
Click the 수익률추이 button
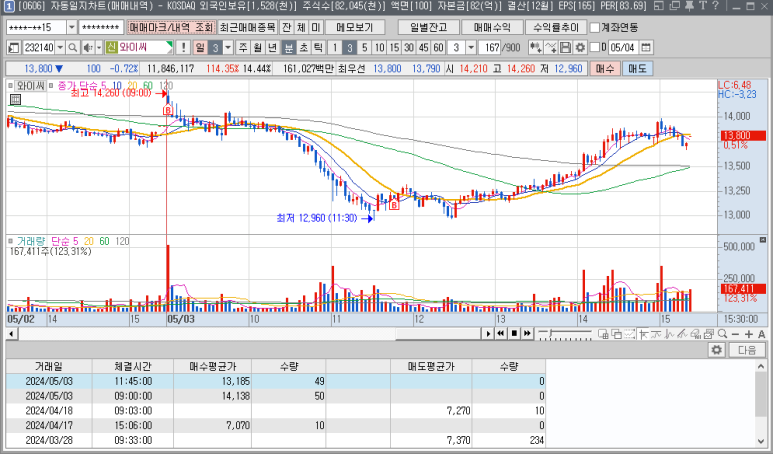556,27
